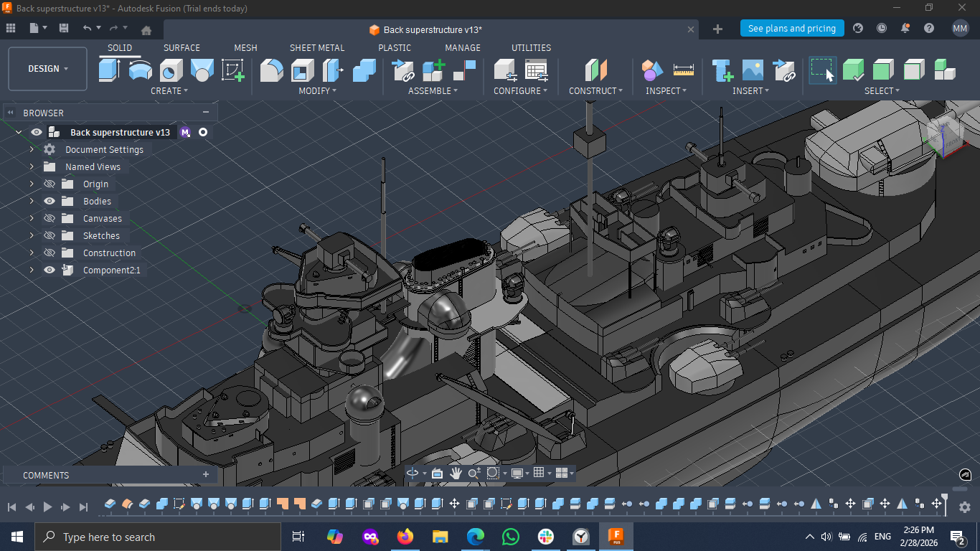Add a new comment with plus button

[206, 475]
